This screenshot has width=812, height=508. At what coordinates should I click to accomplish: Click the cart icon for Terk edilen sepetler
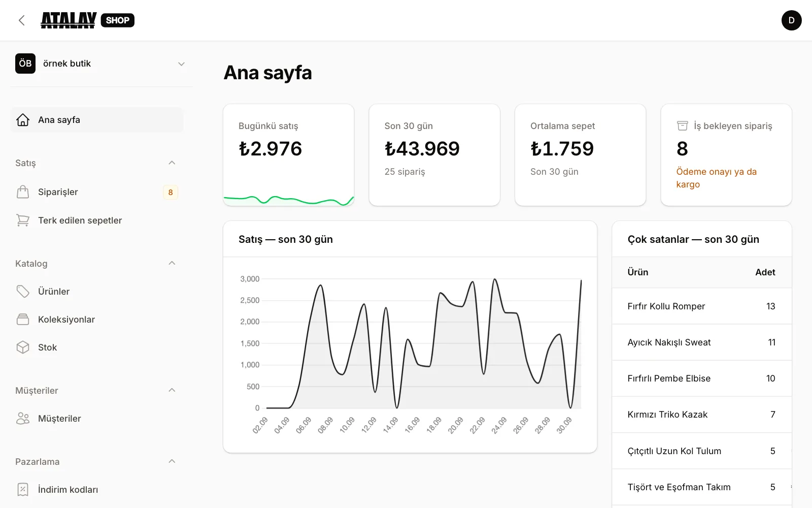[23, 220]
